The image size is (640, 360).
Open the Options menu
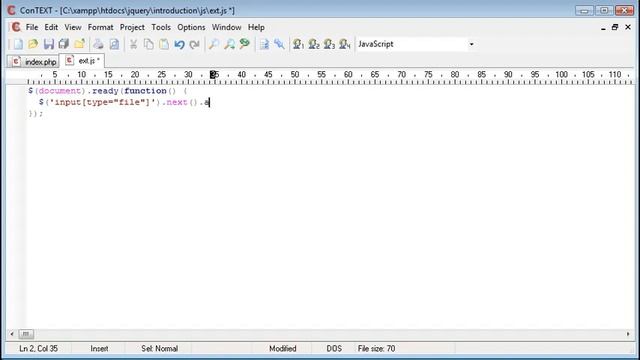click(191, 27)
